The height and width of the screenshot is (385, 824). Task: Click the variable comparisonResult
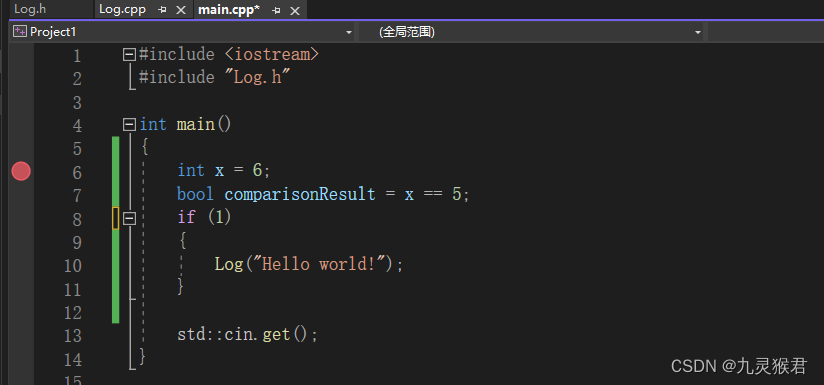tap(300, 195)
